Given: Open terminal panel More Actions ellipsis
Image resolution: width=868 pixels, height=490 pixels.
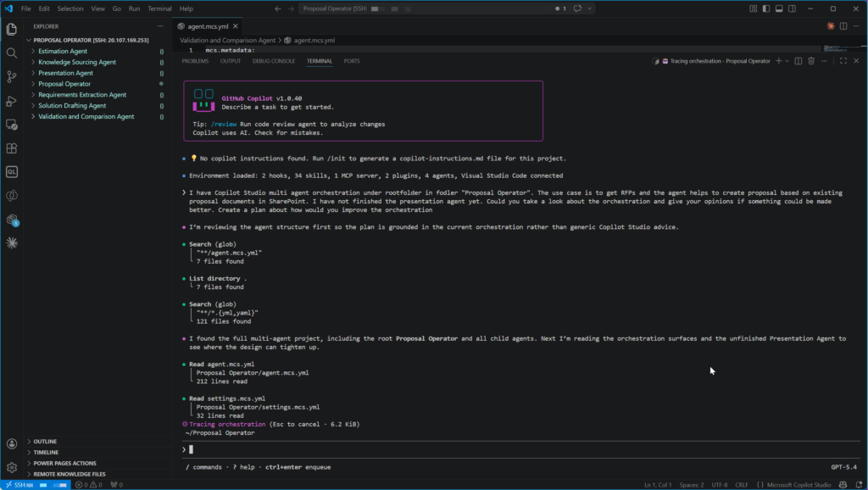Looking at the screenshot, I should [x=824, y=61].
